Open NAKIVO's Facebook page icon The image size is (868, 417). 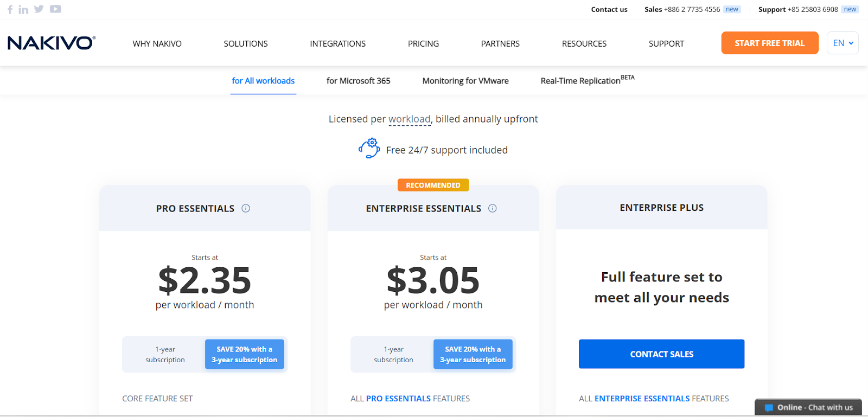(10, 9)
